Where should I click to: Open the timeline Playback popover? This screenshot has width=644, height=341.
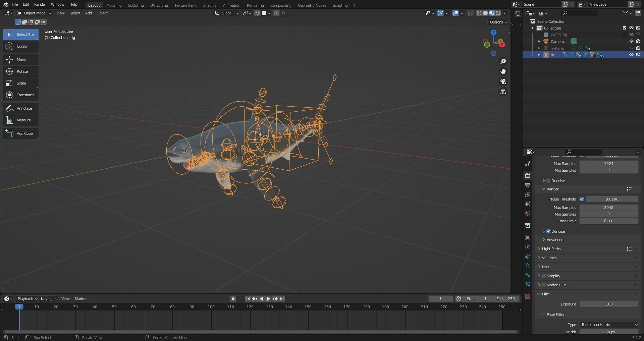coord(27,299)
